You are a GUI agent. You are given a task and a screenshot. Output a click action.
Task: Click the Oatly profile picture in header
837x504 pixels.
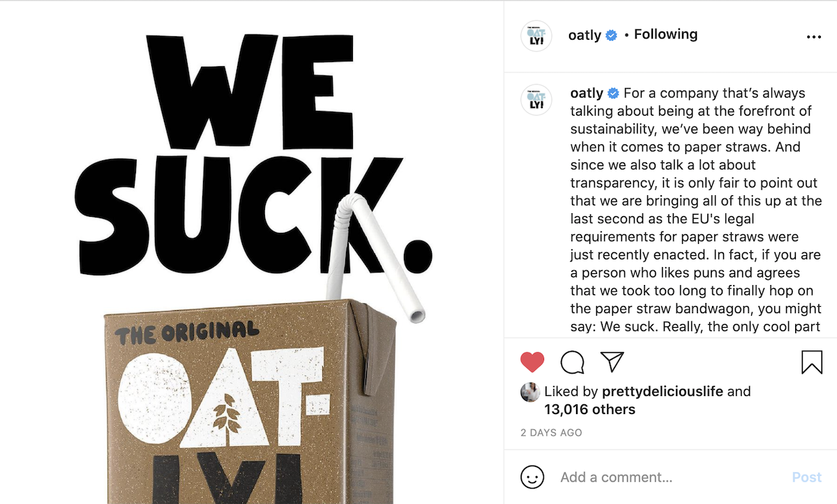(536, 36)
